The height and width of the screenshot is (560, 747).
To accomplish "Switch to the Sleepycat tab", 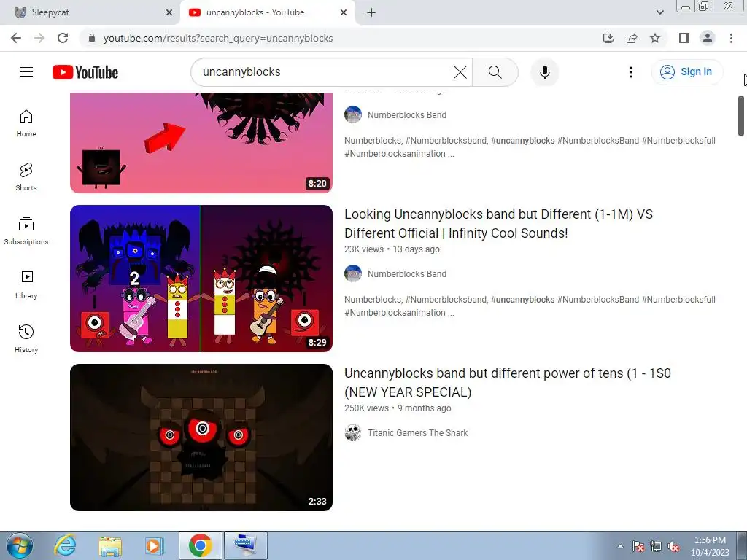I will (x=90, y=12).
